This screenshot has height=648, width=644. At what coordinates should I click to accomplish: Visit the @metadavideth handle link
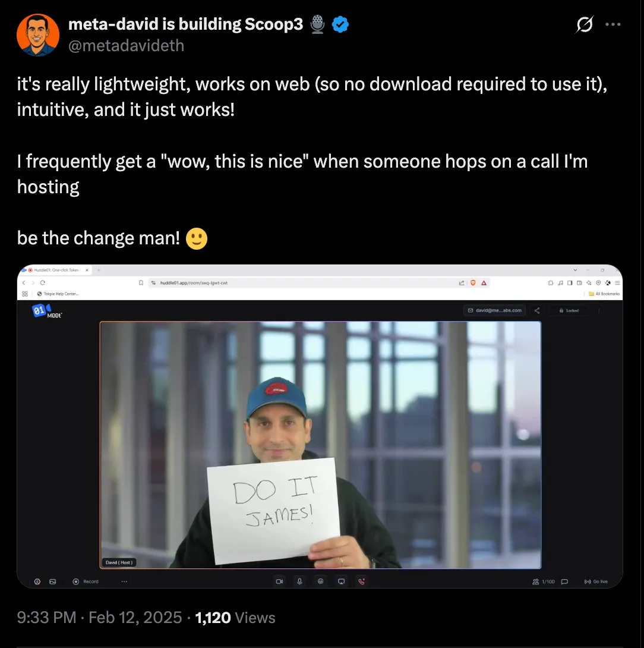point(126,45)
